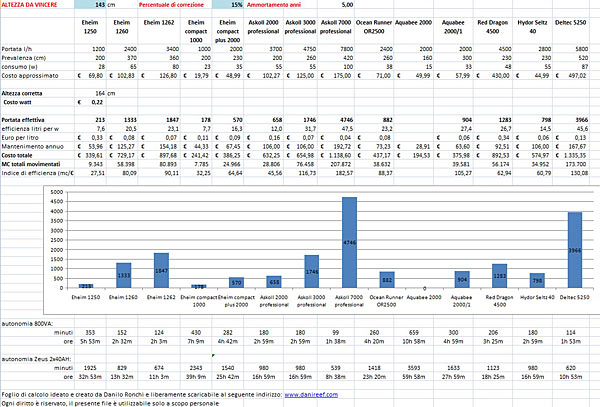This screenshot has width=600, height=407.
Task: Select the 5,00 Ammortamento anni cell
Action: pyautogui.click(x=336, y=5)
